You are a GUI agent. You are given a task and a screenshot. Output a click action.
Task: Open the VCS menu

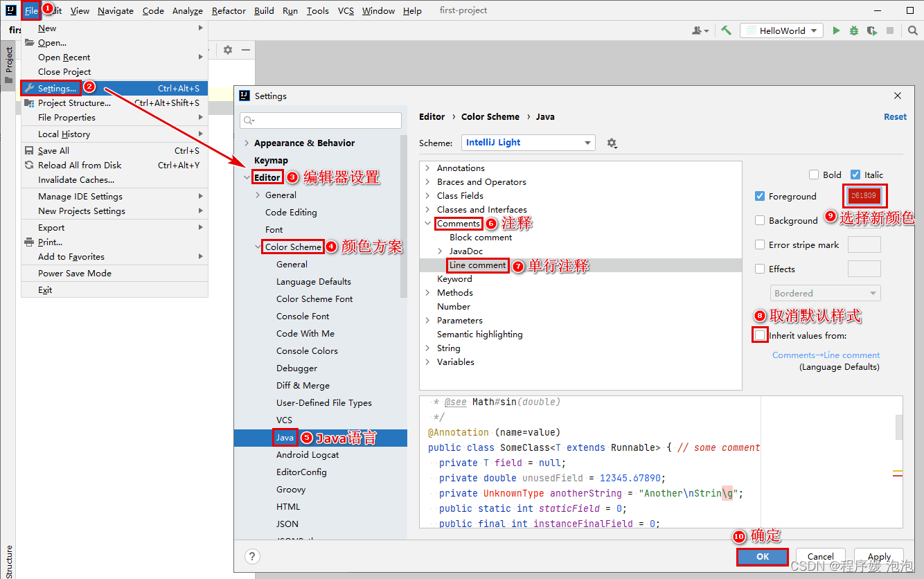346,10
